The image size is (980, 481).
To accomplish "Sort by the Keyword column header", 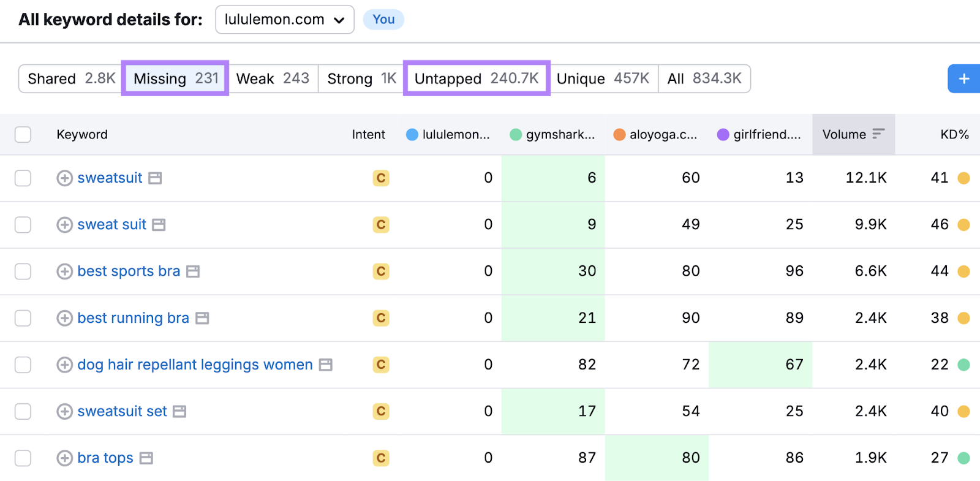I will [x=82, y=134].
